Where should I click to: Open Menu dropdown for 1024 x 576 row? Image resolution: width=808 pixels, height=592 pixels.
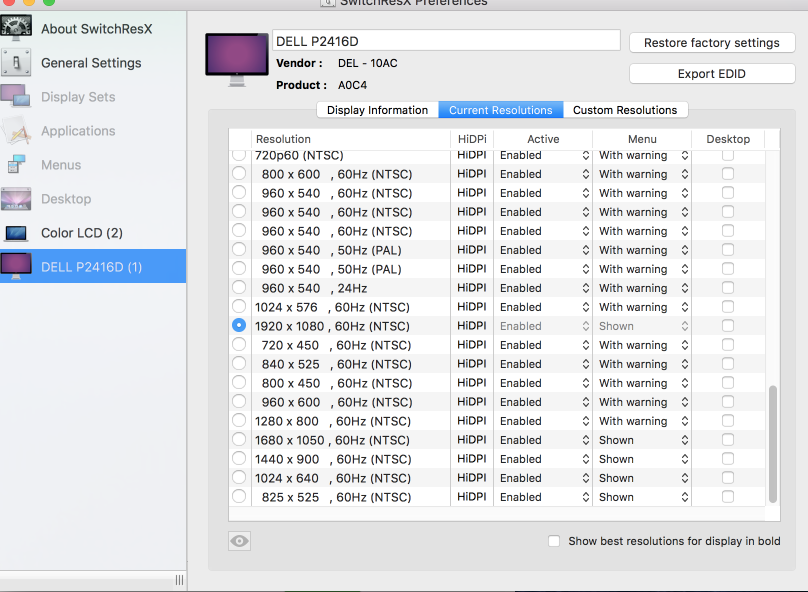643,307
